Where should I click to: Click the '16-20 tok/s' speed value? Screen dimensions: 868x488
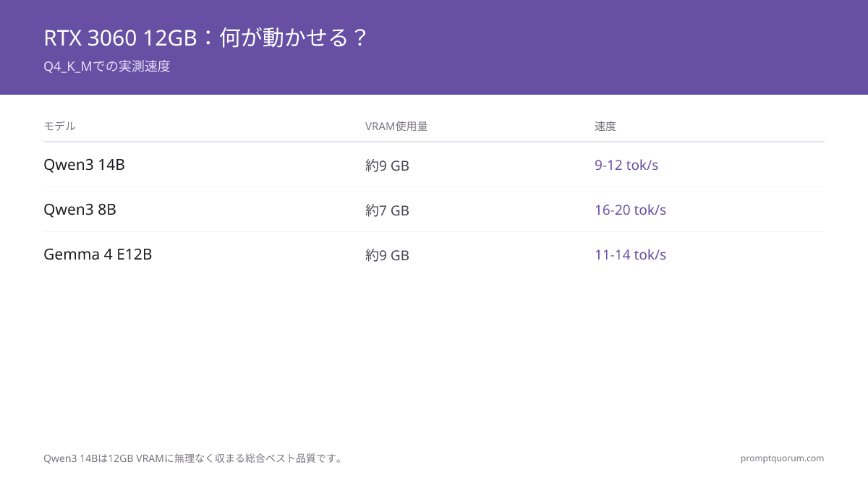pos(630,210)
